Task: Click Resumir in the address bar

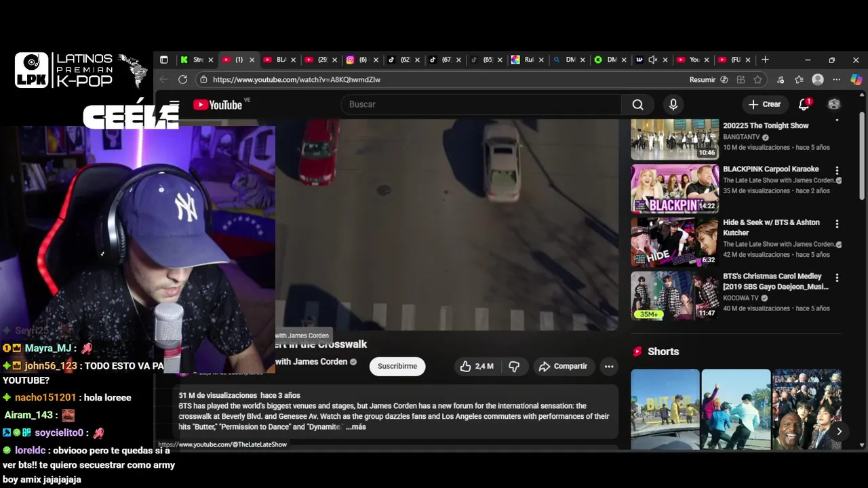Action: (x=702, y=79)
